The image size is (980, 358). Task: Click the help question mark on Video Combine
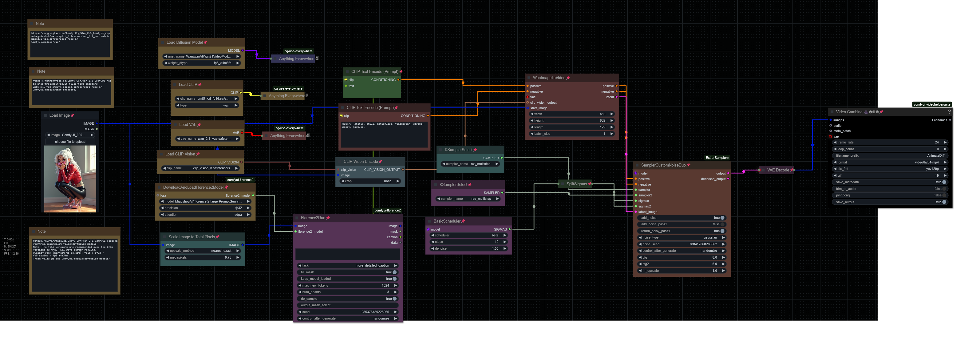click(x=949, y=112)
